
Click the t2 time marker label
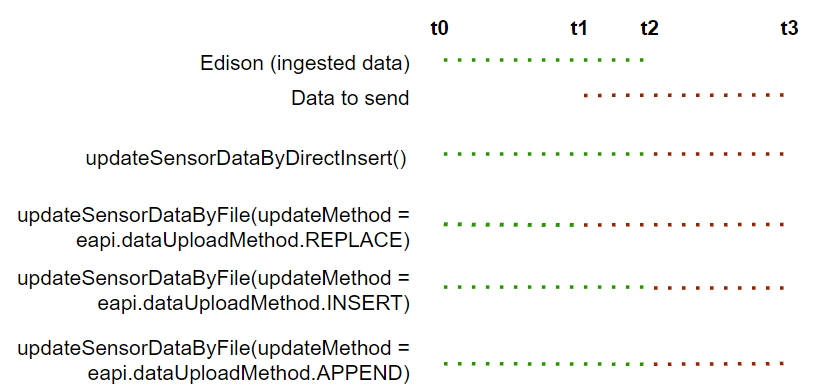[x=649, y=28]
